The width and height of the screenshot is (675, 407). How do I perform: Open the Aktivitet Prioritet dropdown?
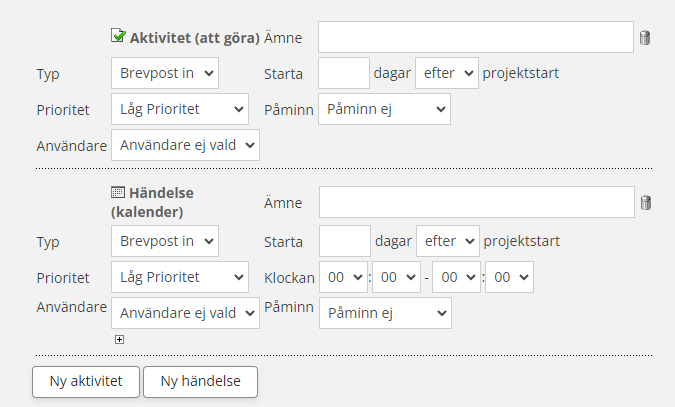(179, 109)
